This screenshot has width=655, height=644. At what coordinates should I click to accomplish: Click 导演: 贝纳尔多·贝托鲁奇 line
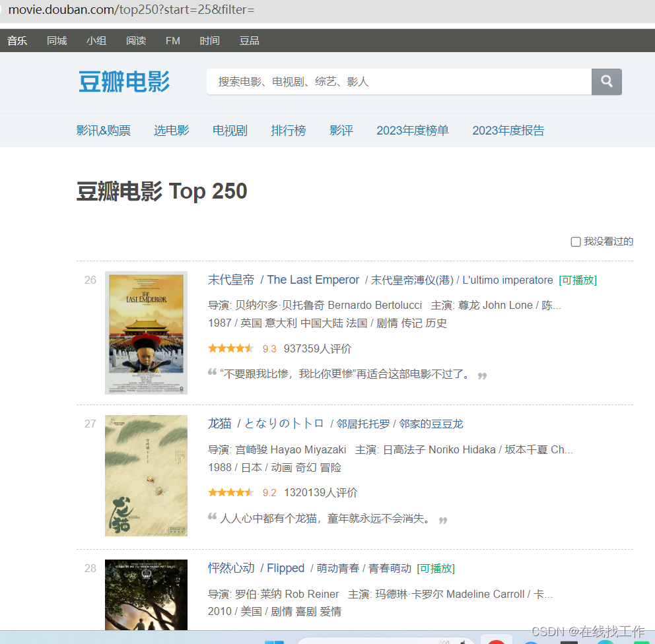click(x=384, y=305)
